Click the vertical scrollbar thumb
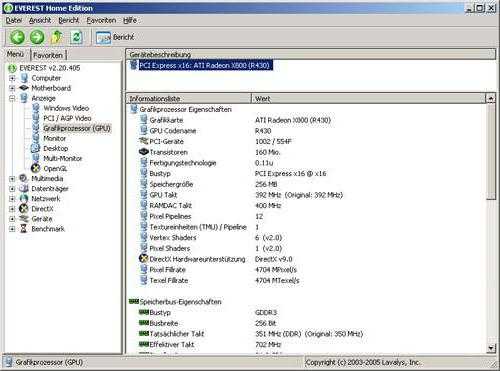The width and height of the screenshot is (500, 371). tap(491, 152)
